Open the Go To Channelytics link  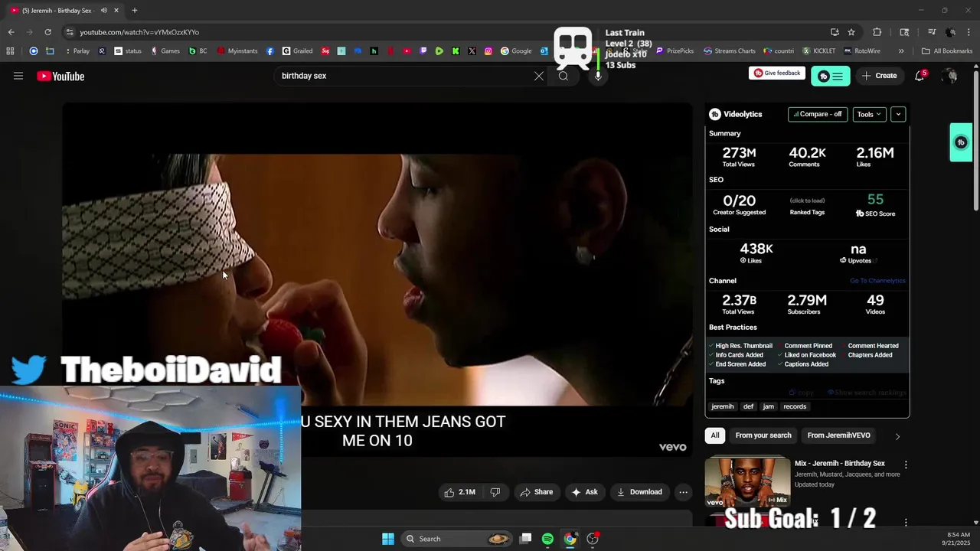point(877,281)
